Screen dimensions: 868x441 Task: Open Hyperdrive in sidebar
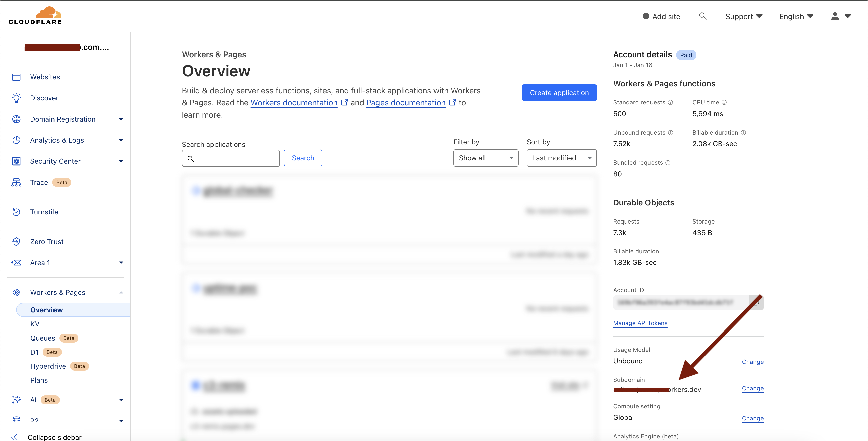(48, 367)
